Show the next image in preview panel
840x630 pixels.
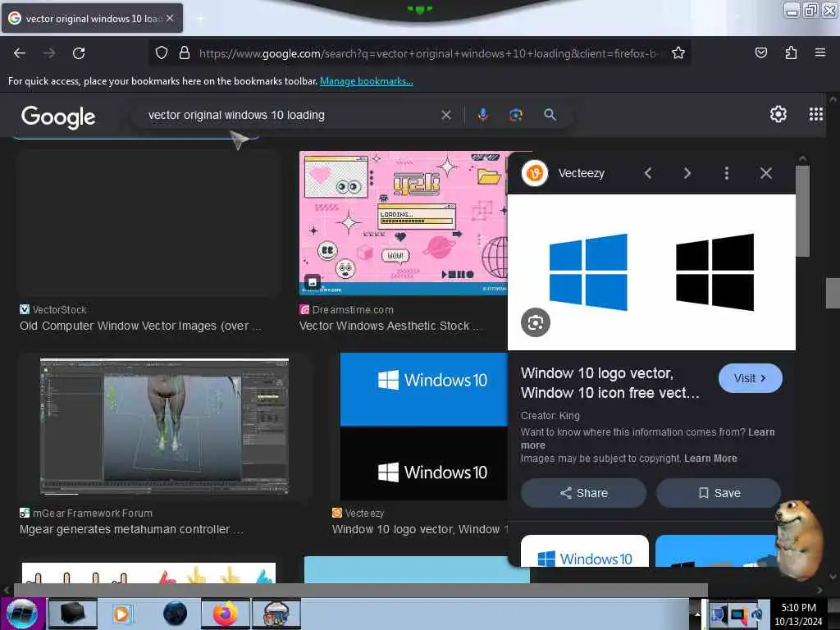[x=687, y=173]
